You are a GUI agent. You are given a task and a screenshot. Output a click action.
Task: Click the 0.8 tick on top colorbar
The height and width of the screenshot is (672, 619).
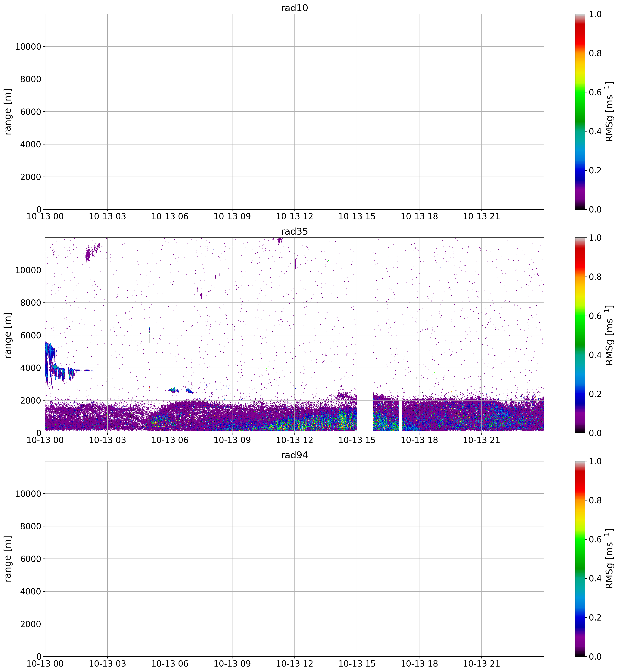[595, 53]
